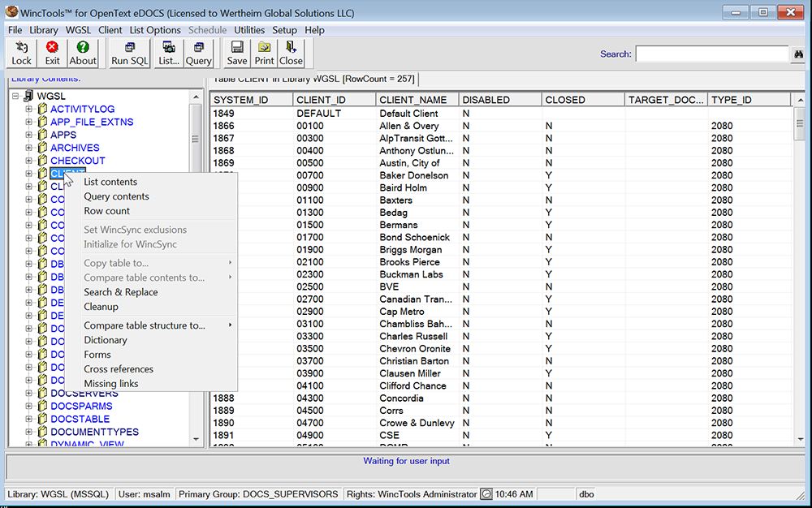The image size is (812, 508).
Task: Open the File menu
Action: (15, 30)
